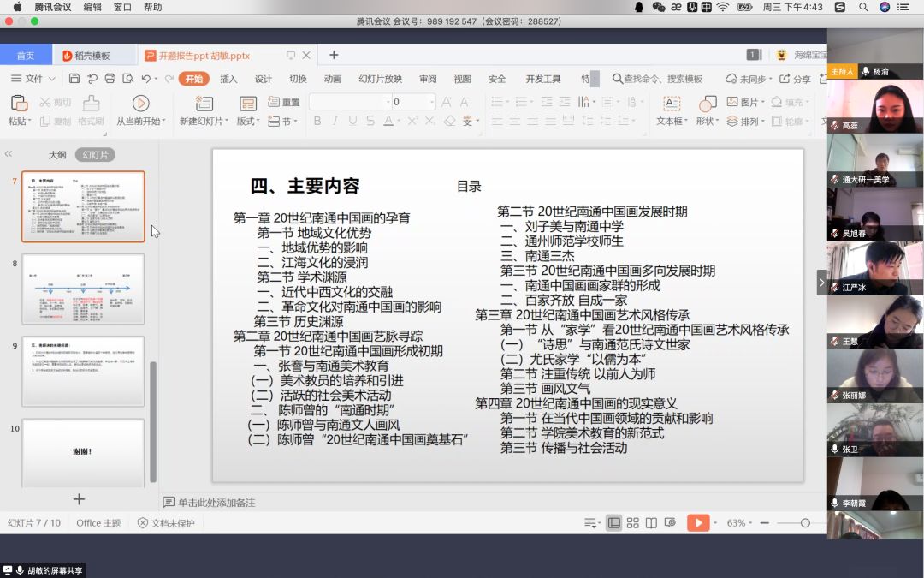This screenshot has height=578, width=924.
Task: Click the new slide (新建幻灯片) icon
Action: [204, 104]
